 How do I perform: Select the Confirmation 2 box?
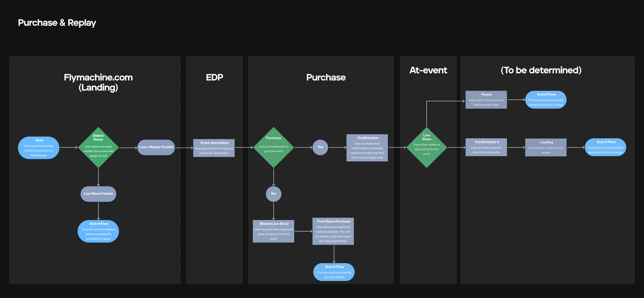pyautogui.click(x=486, y=147)
